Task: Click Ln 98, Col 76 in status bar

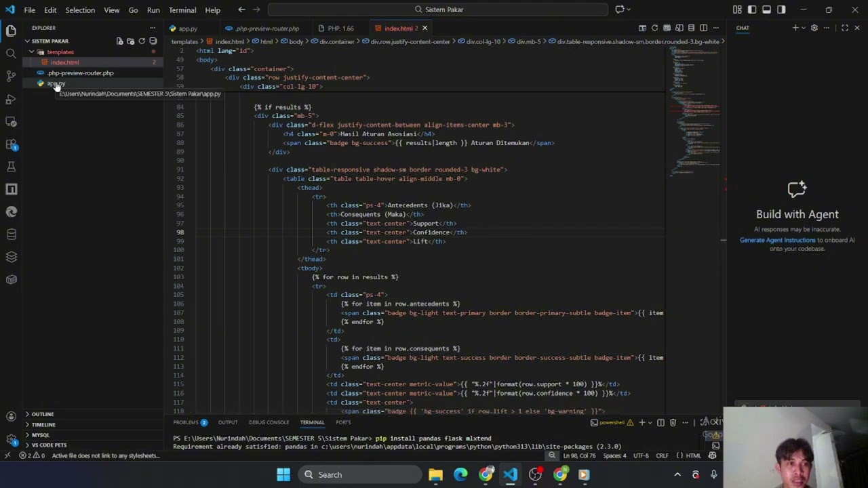Action: tap(578, 455)
